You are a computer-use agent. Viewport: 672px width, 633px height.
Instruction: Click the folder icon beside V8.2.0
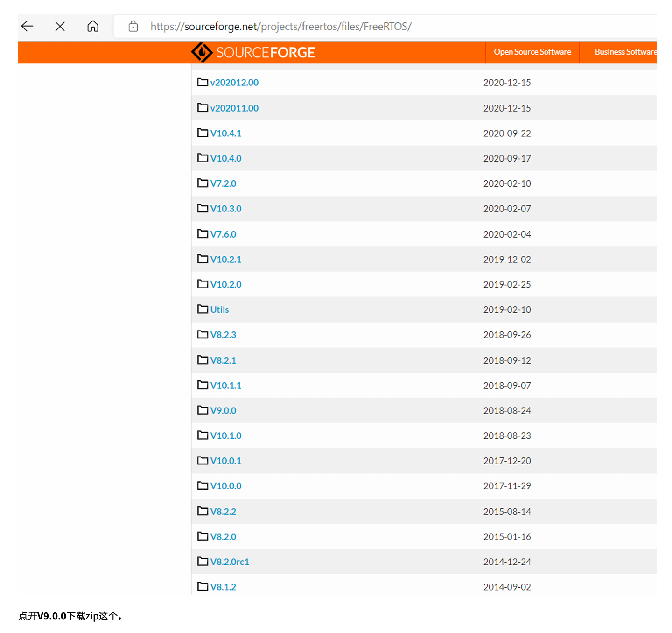click(203, 536)
